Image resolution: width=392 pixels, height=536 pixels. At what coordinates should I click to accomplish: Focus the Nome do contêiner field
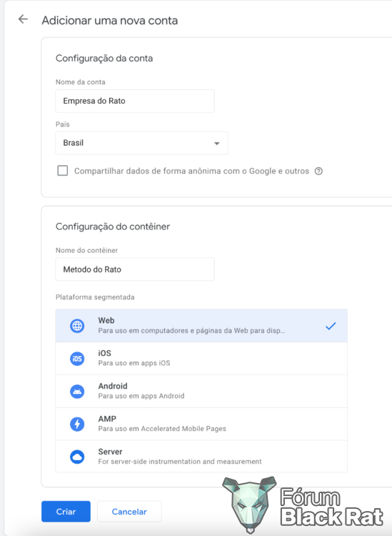coord(135,269)
